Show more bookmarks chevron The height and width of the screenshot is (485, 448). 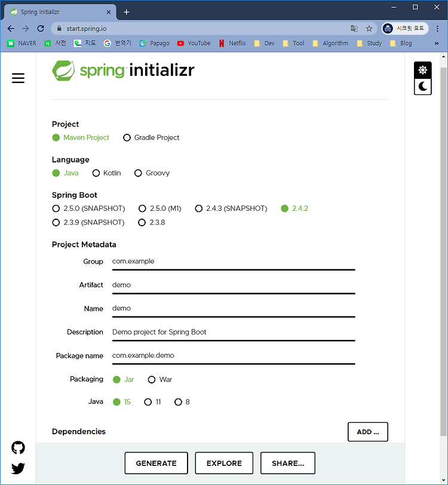[x=437, y=43]
